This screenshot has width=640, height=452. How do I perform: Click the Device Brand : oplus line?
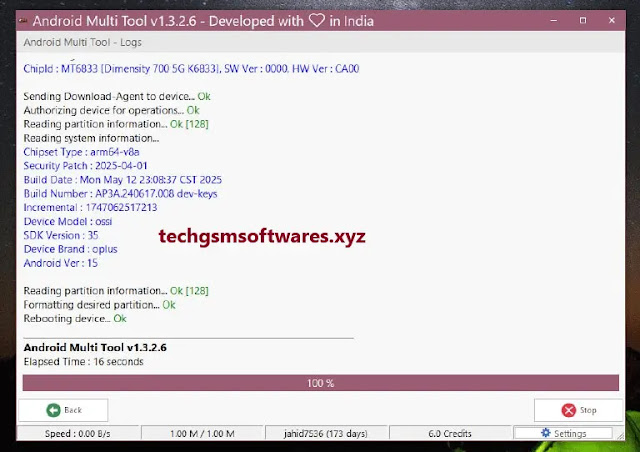pyautogui.click(x=70, y=249)
